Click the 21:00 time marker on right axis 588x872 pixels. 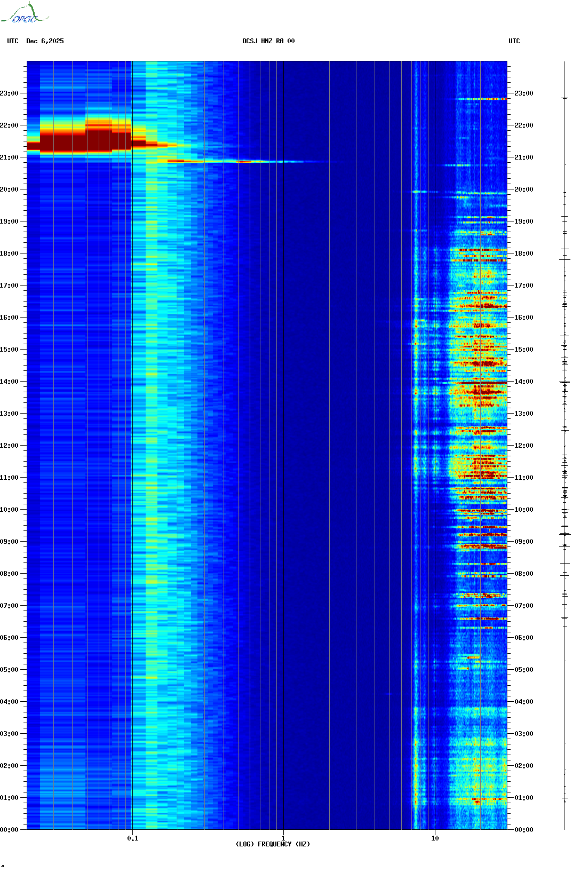pyautogui.click(x=523, y=157)
